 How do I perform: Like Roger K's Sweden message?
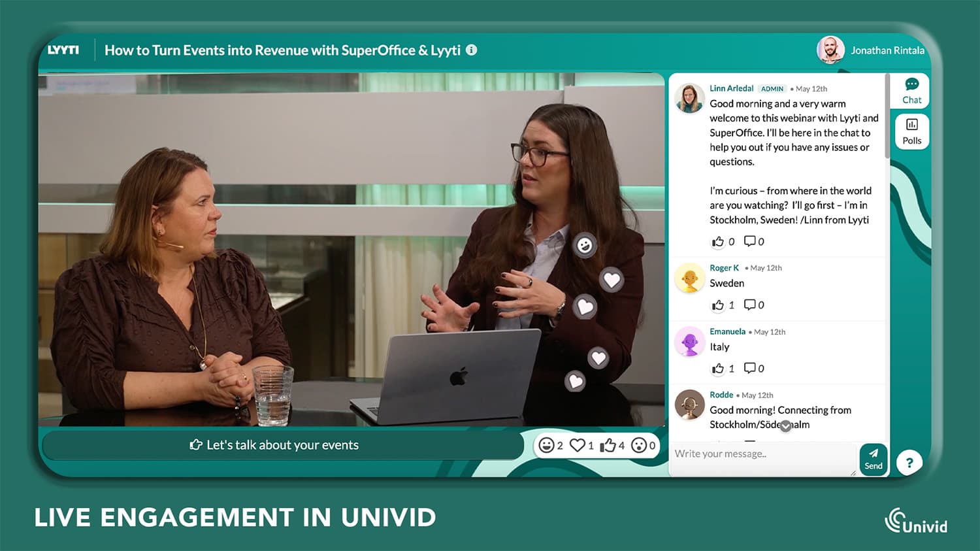click(x=718, y=305)
